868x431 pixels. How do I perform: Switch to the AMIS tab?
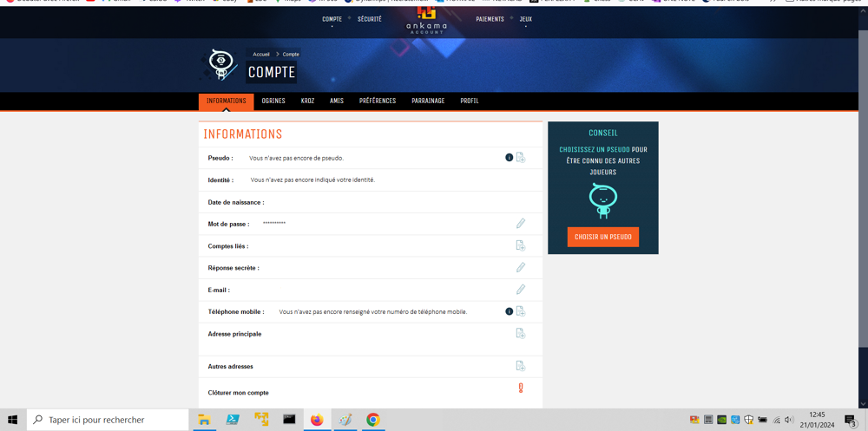[337, 101]
